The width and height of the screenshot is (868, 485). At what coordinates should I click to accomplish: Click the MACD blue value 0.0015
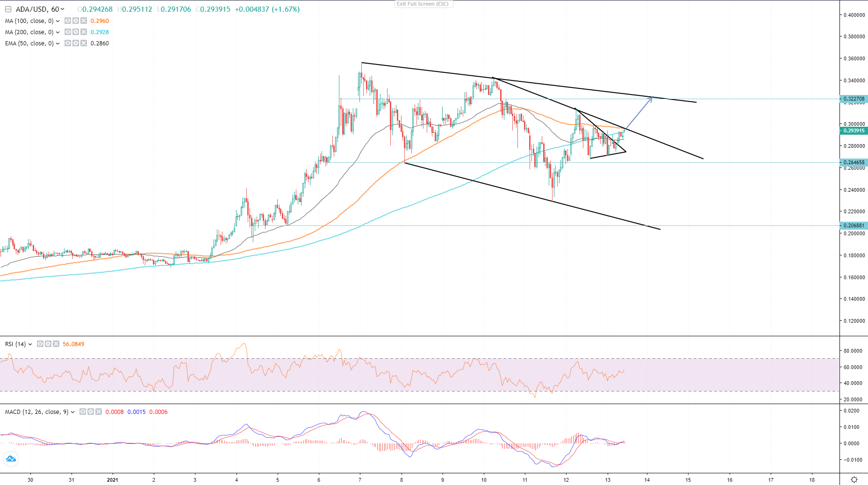(136, 412)
